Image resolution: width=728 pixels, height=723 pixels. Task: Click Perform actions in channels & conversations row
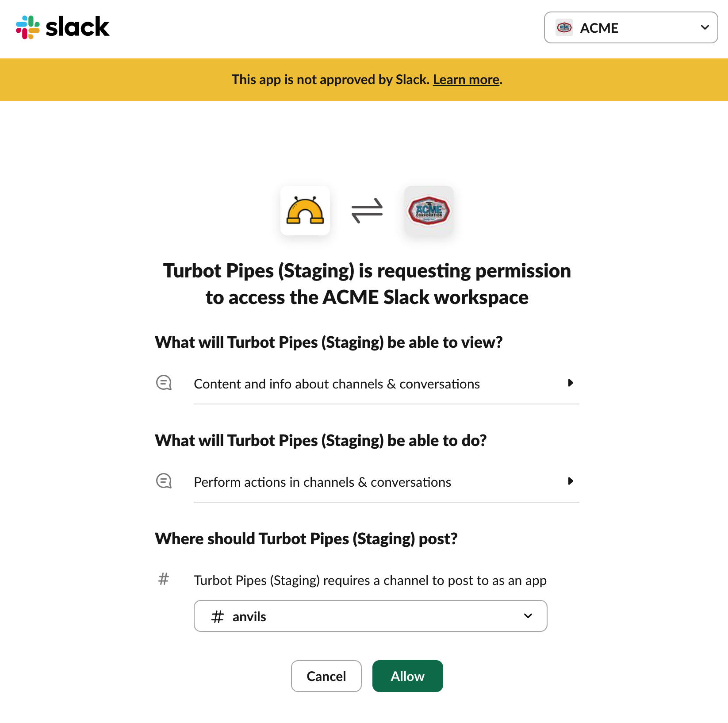[x=322, y=482]
